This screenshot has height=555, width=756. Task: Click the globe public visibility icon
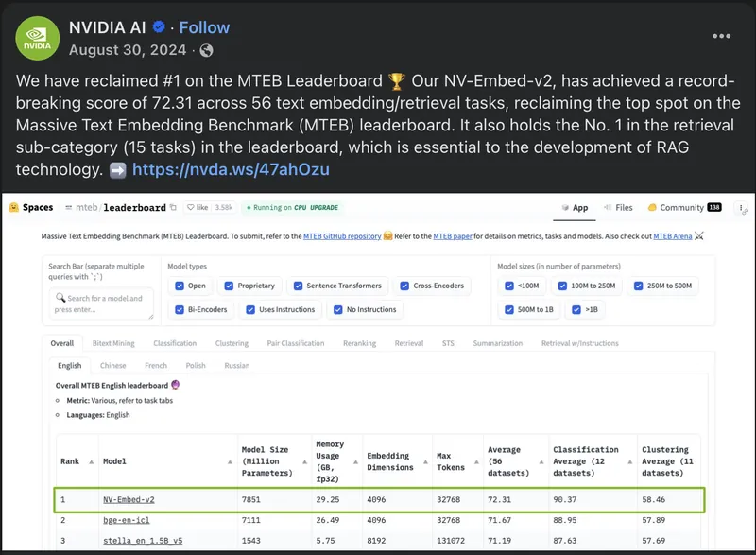(x=206, y=50)
